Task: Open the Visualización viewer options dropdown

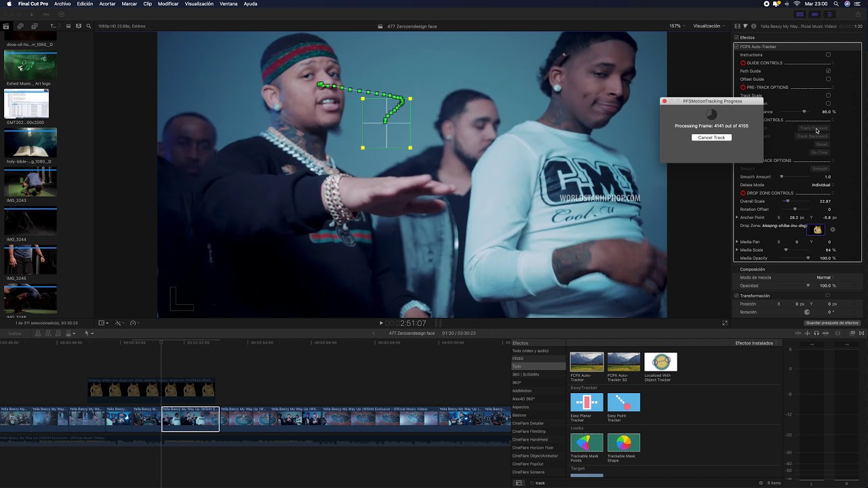Action: (709, 26)
